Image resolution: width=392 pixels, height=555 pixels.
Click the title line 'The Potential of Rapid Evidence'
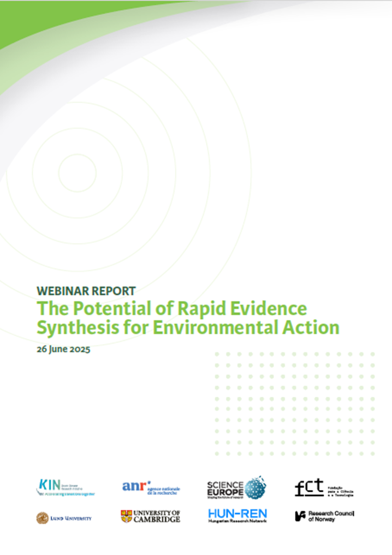171,308
